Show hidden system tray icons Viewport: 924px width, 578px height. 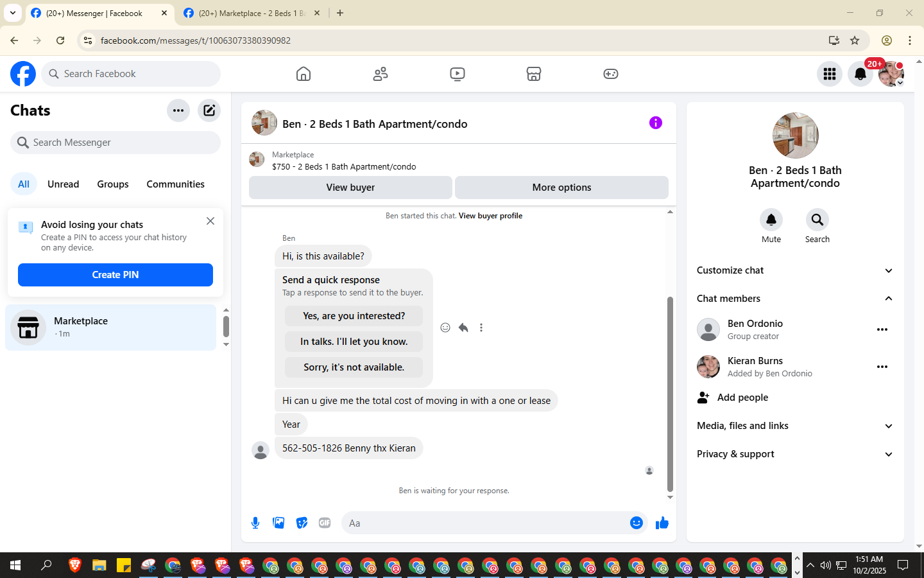pyautogui.click(x=810, y=565)
